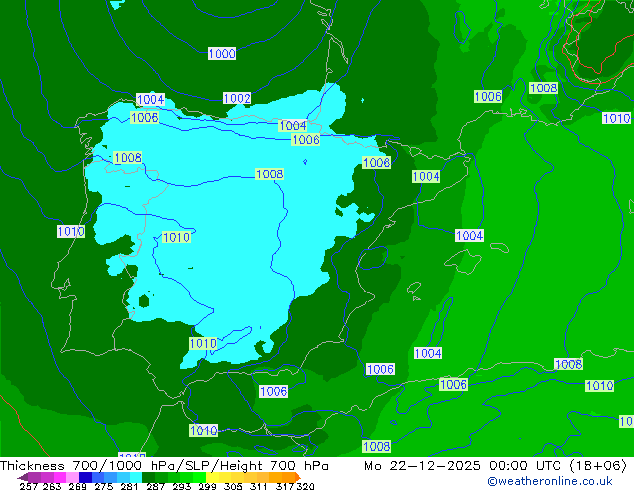Click the magenta swatch in the legend
The height and width of the screenshot is (490, 634).
point(60,477)
